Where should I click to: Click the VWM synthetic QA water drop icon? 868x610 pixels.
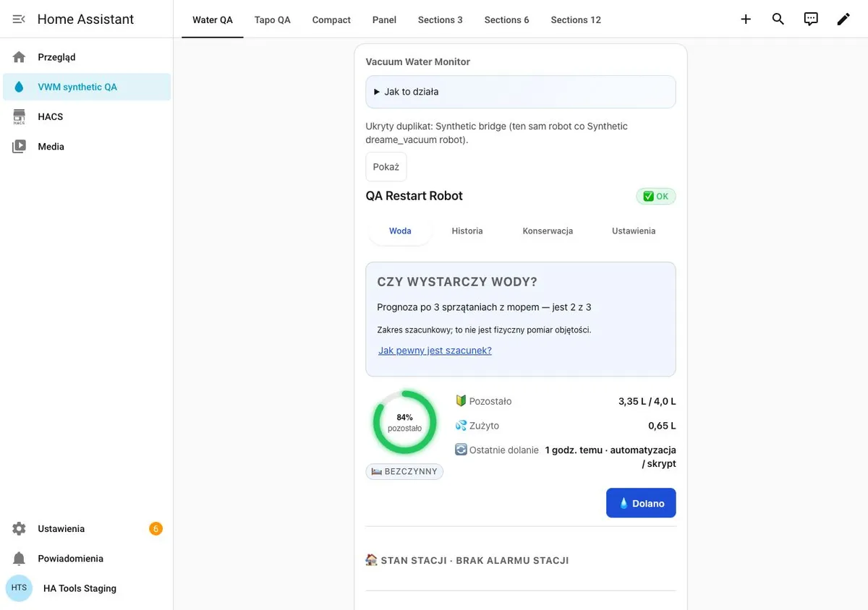click(19, 87)
